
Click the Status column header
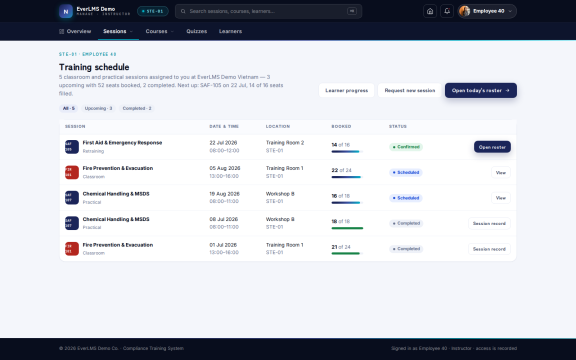click(398, 126)
